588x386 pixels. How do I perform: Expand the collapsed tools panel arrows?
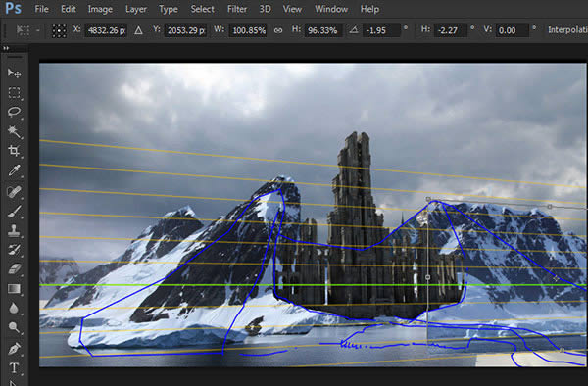[x=6, y=48]
